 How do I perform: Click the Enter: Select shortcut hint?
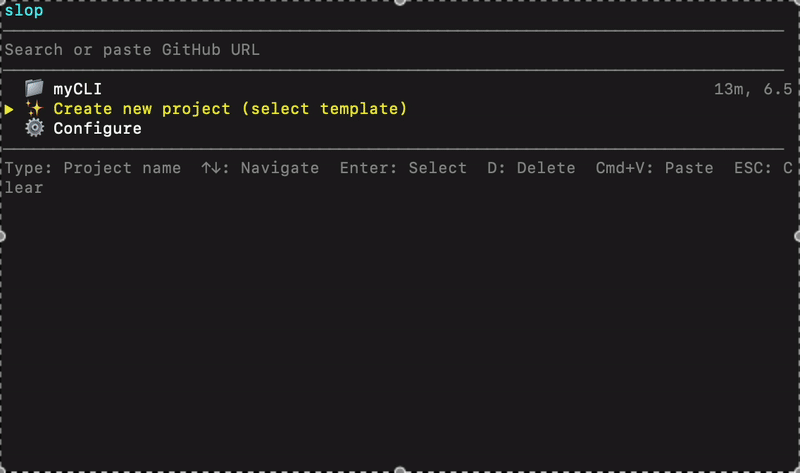(403, 168)
